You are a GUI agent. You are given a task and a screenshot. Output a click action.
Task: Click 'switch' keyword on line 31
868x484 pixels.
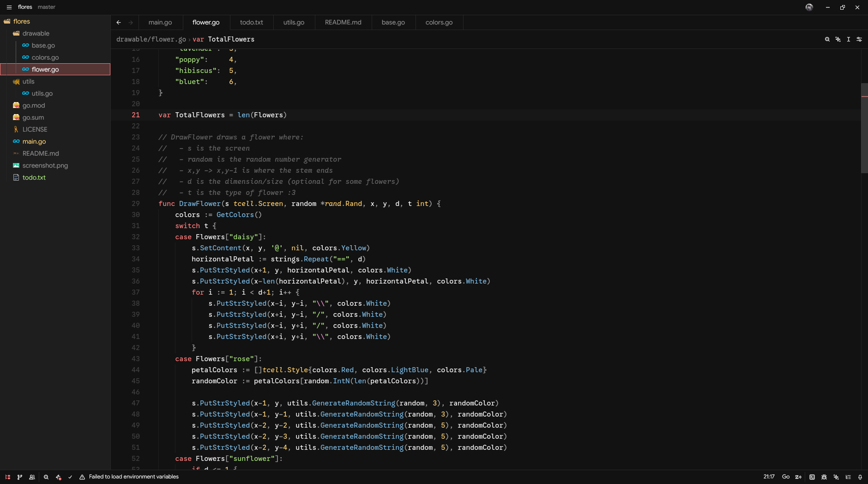(x=187, y=226)
